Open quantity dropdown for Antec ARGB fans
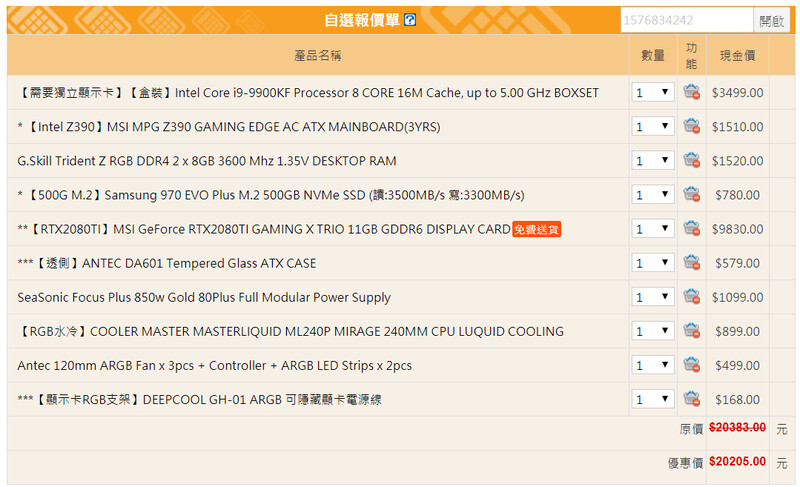This screenshot has height=487, width=800. [653, 366]
